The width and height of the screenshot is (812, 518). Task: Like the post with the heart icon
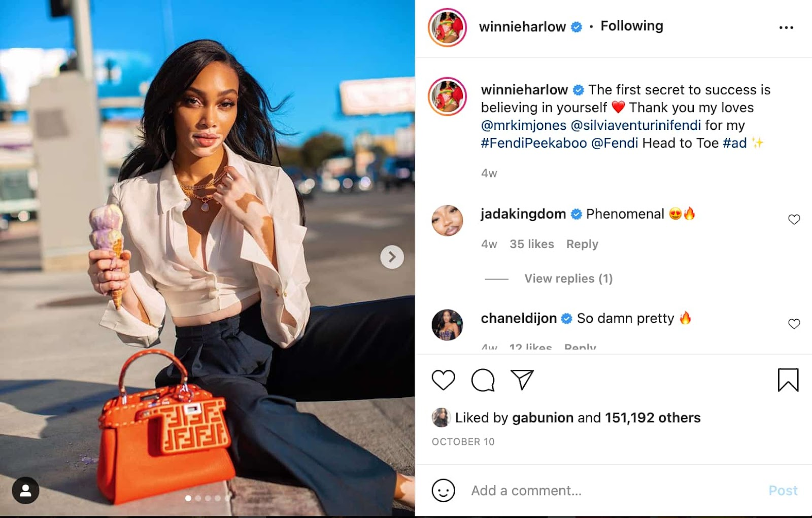[x=443, y=380]
